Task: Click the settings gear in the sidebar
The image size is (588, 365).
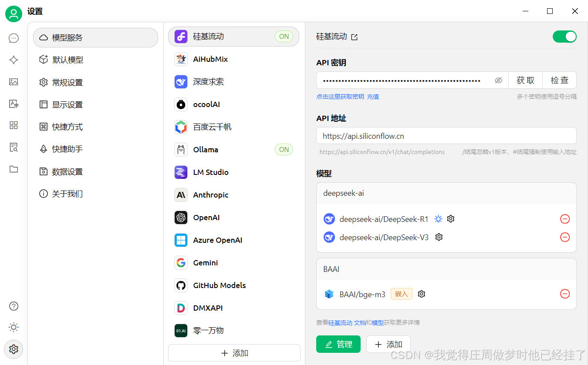Action: coord(14,349)
